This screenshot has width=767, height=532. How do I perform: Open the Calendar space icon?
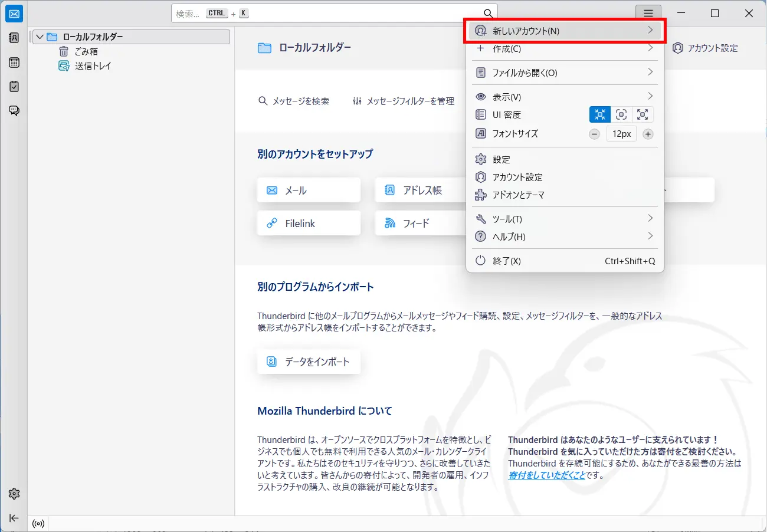(x=14, y=63)
